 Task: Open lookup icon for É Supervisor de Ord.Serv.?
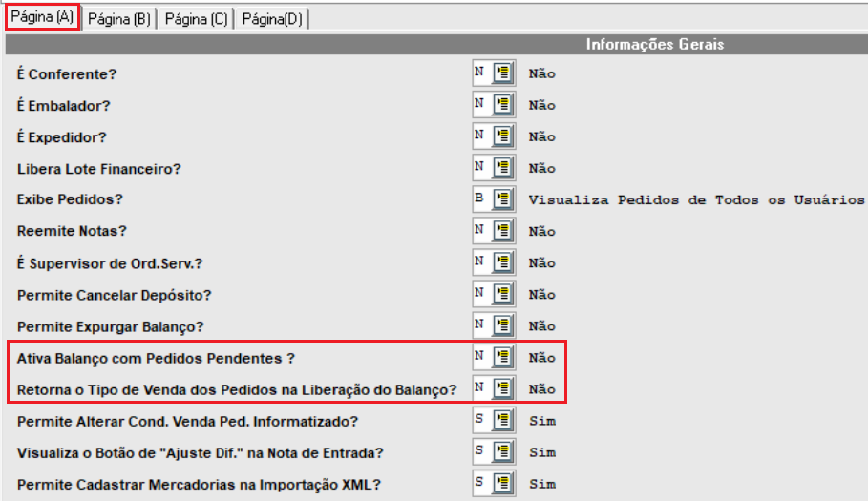coord(504,262)
